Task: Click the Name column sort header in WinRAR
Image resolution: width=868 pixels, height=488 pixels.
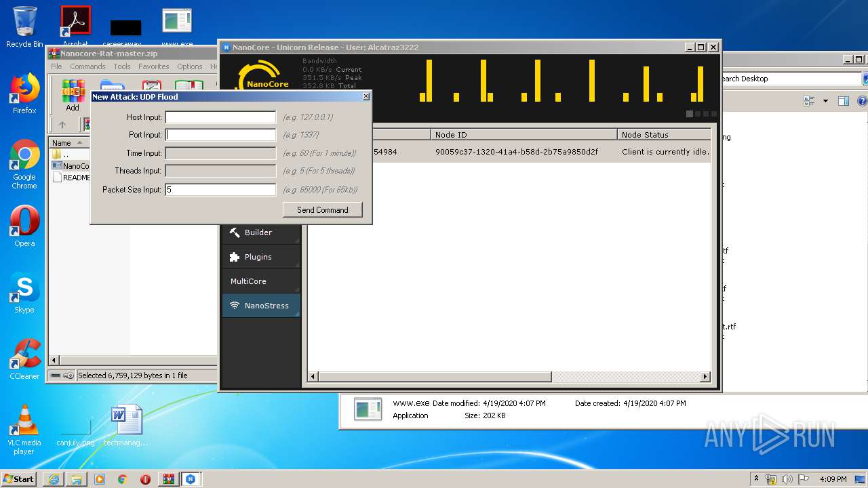Action: (68, 142)
